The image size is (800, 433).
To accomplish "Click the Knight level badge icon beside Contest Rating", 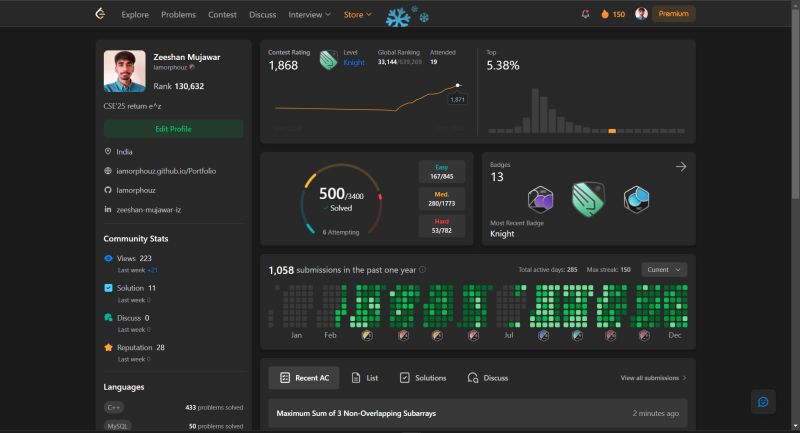I will [329, 60].
